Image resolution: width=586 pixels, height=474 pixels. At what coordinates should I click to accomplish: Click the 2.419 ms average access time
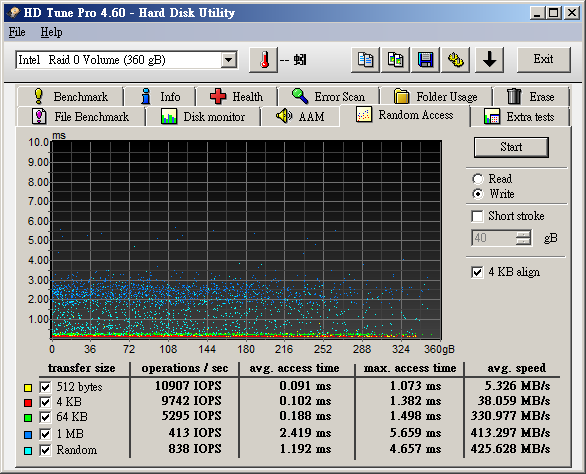[305, 433]
